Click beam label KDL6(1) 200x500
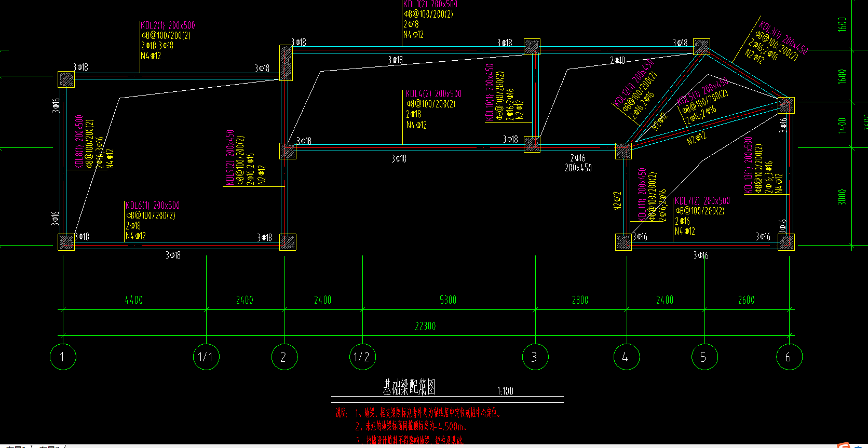The height and width of the screenshot is (448, 868). (x=153, y=206)
